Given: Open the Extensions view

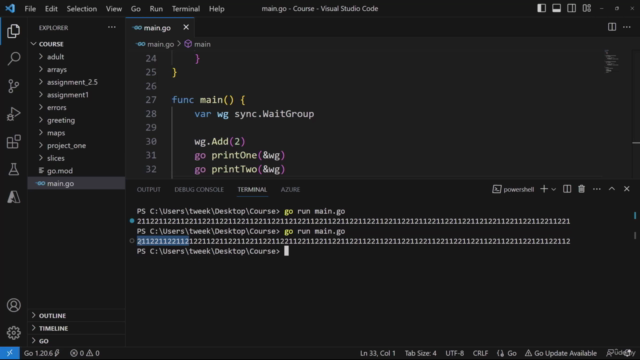Looking at the screenshot, I should pos(13,142).
